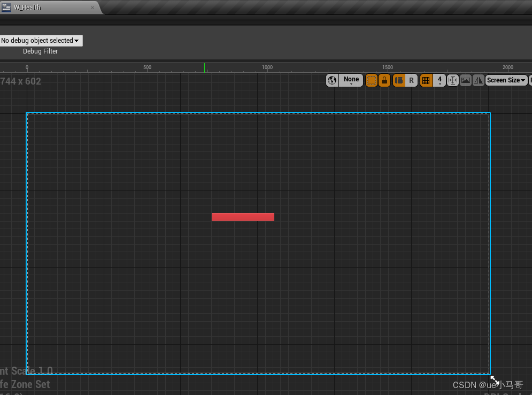The width and height of the screenshot is (532, 395).
Task: Click the design preview background image icon
Action: pyautogui.click(x=466, y=80)
